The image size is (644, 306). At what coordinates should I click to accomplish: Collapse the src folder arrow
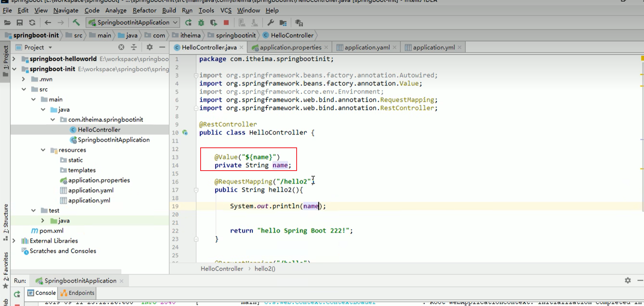click(x=24, y=89)
